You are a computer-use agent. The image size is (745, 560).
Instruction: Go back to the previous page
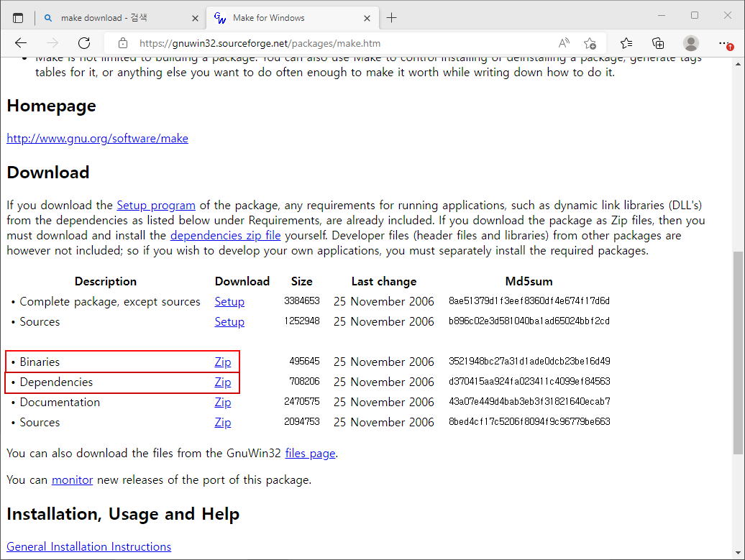[21, 43]
